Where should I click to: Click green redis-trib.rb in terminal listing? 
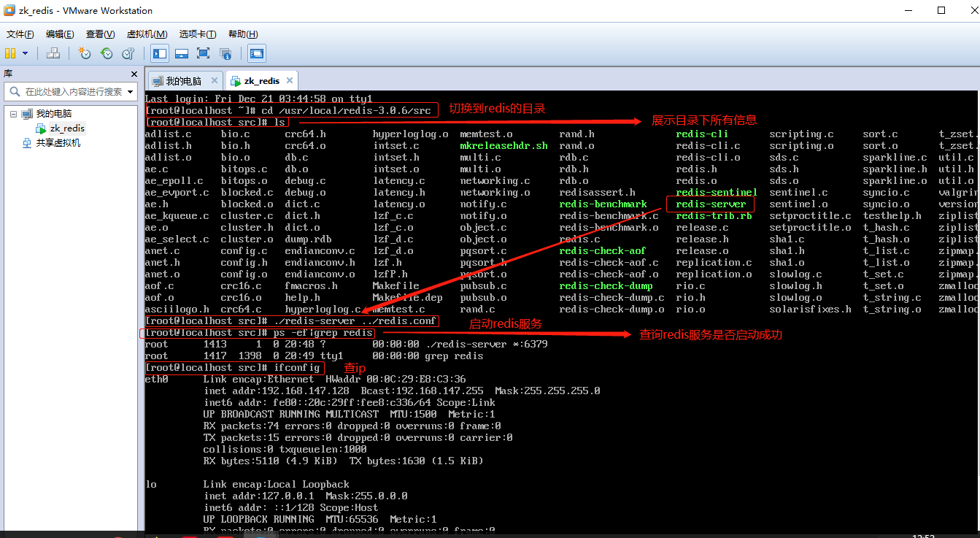714,216
